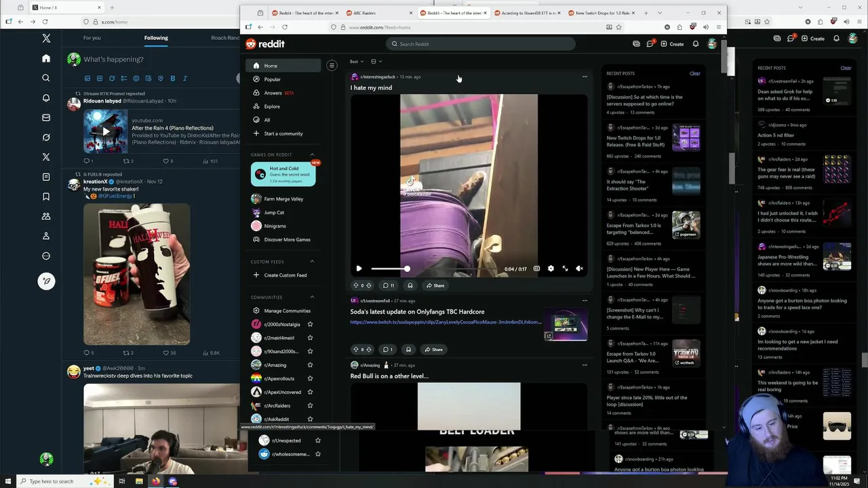Favorite r/ApexUncovered with its star
The image size is (868, 488).
click(x=310, y=392)
